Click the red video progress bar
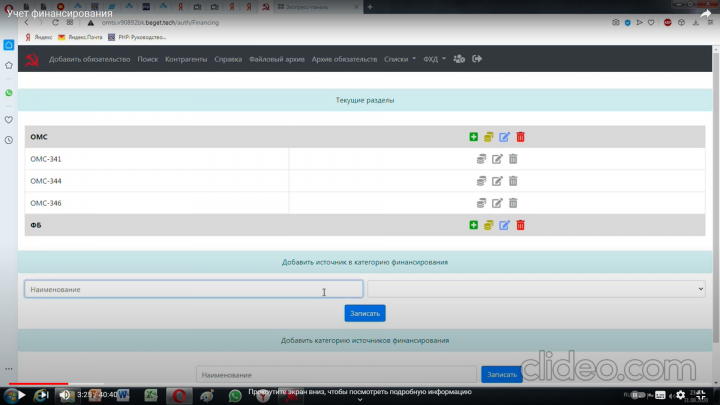This screenshot has height=405, width=720. 39,383
